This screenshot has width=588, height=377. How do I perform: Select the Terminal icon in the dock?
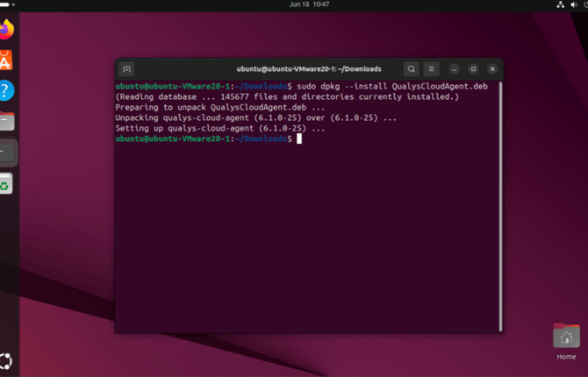[x=7, y=153]
